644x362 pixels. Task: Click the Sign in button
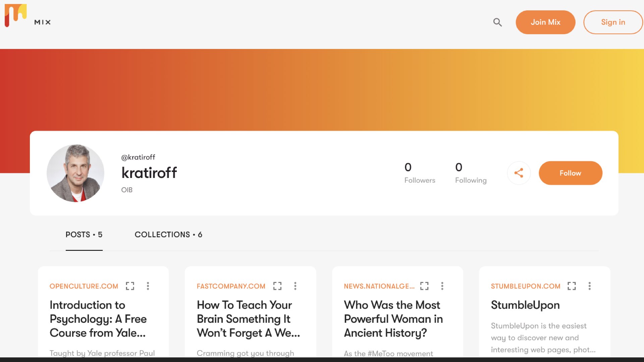click(613, 22)
